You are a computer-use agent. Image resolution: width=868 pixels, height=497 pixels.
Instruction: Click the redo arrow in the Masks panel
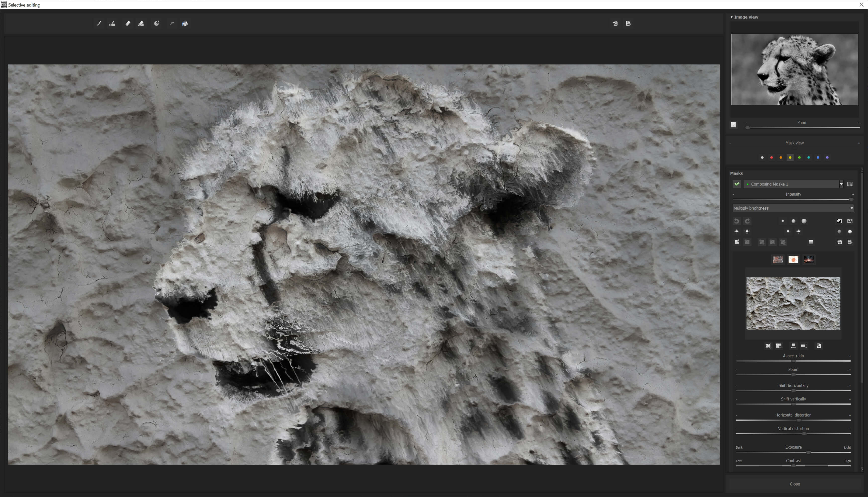pos(748,221)
